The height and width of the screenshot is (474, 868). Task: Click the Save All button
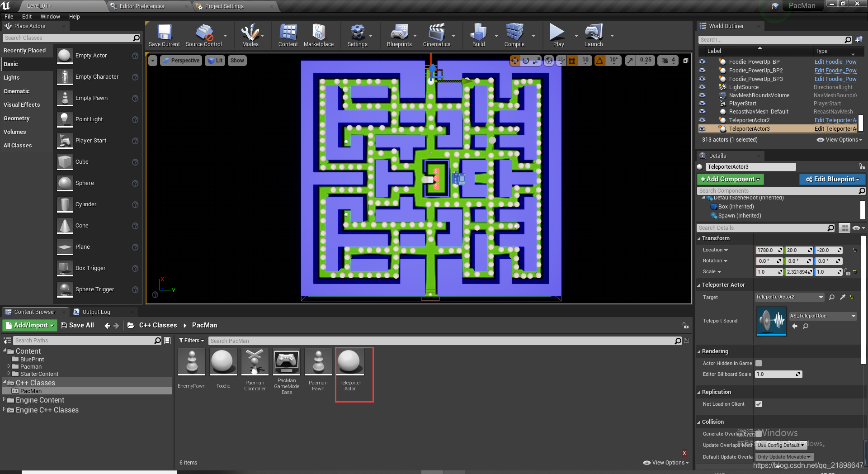[x=77, y=325]
